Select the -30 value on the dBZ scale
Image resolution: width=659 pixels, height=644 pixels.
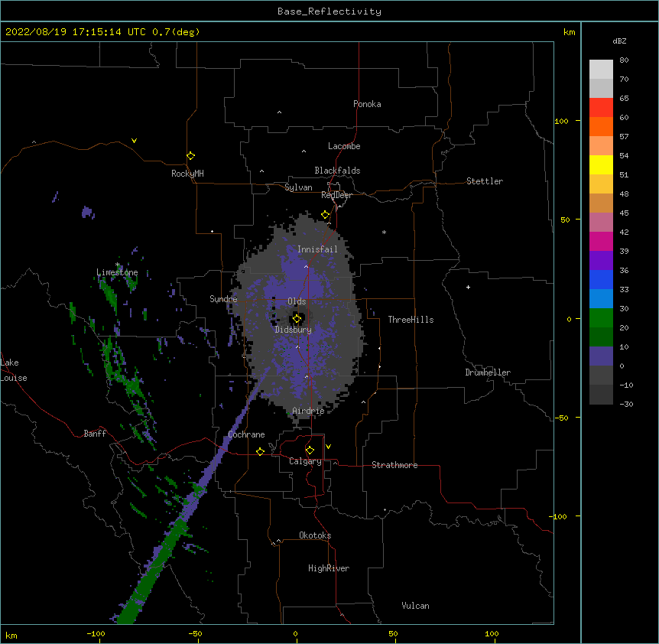626,404
